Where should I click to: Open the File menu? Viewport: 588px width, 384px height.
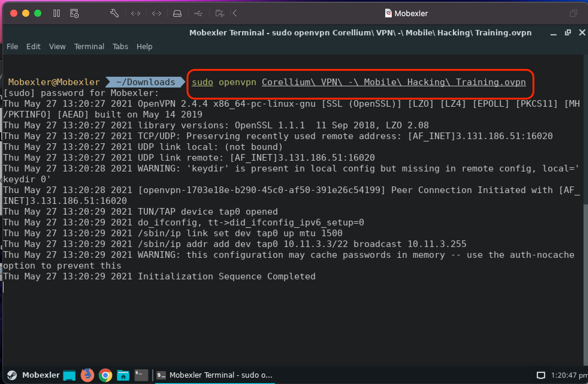point(12,46)
